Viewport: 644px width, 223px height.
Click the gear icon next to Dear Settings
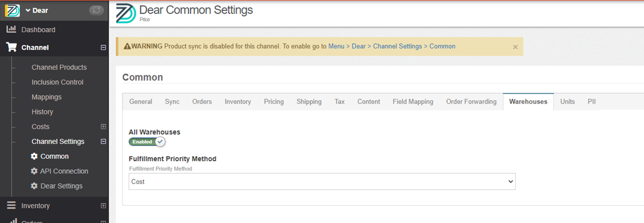click(34, 186)
